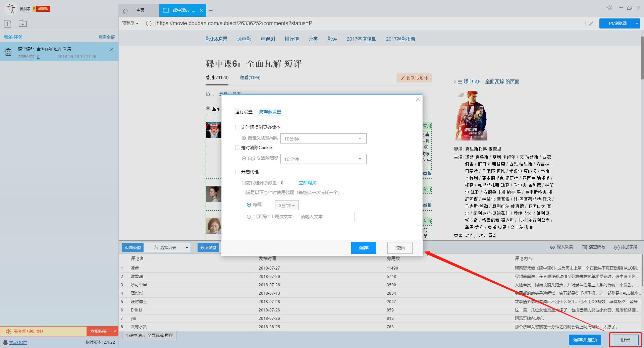The height and width of the screenshot is (348, 644).
Task: Click 排行榜 in site navigation
Action: pyautogui.click(x=291, y=39)
